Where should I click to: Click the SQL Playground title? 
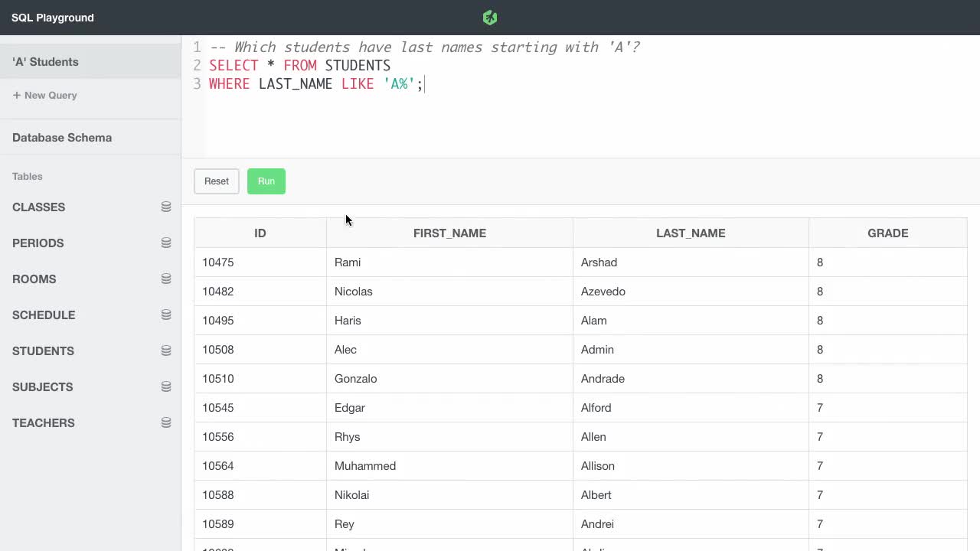[52, 17]
